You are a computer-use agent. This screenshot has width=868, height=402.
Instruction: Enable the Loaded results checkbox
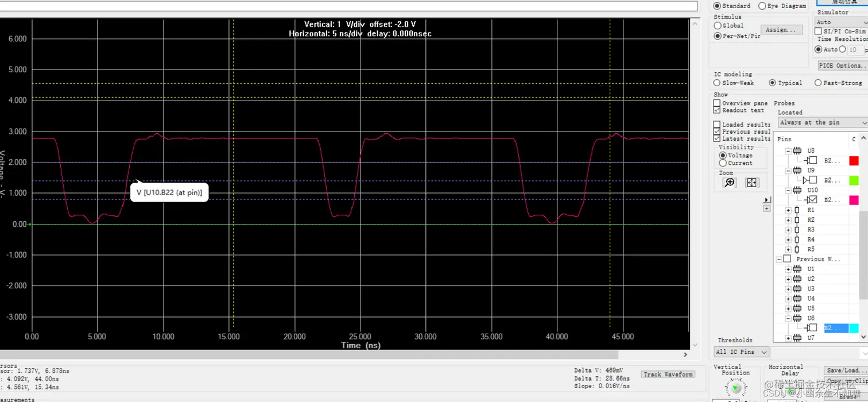716,125
